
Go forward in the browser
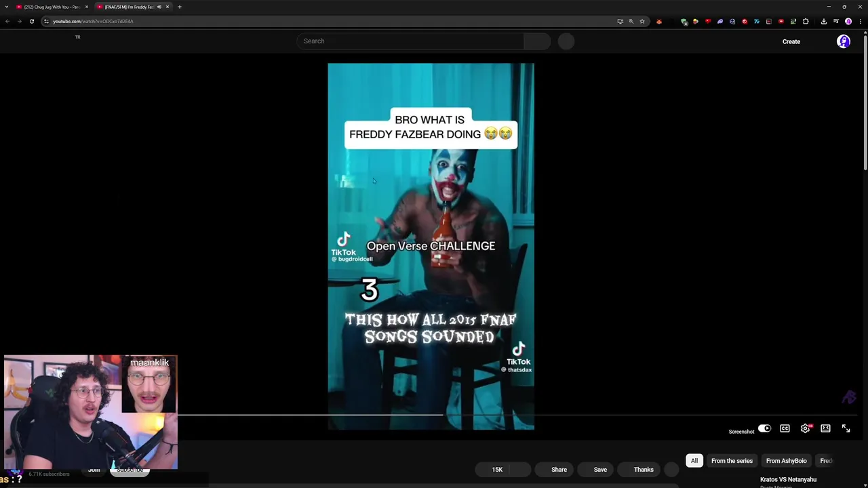click(19, 21)
